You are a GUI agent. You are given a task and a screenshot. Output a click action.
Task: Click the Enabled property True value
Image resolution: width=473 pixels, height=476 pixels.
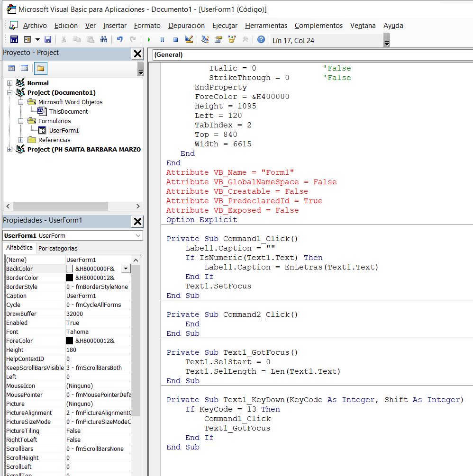coord(98,323)
